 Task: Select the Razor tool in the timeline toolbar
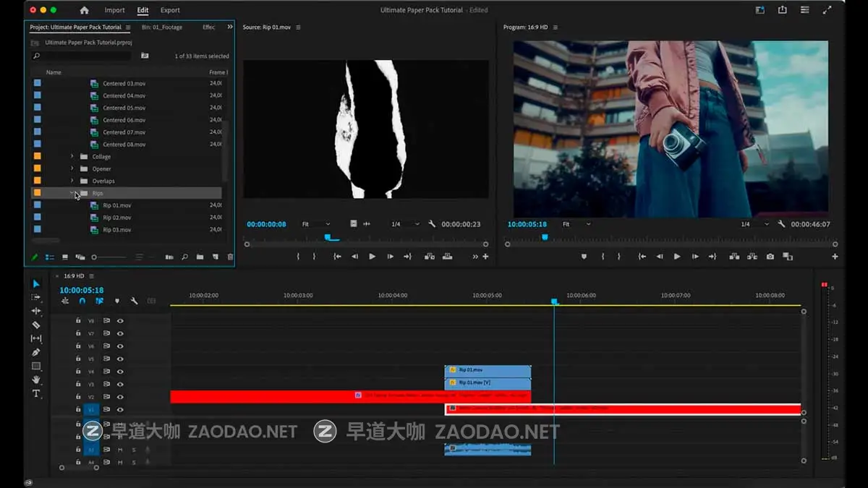37,324
